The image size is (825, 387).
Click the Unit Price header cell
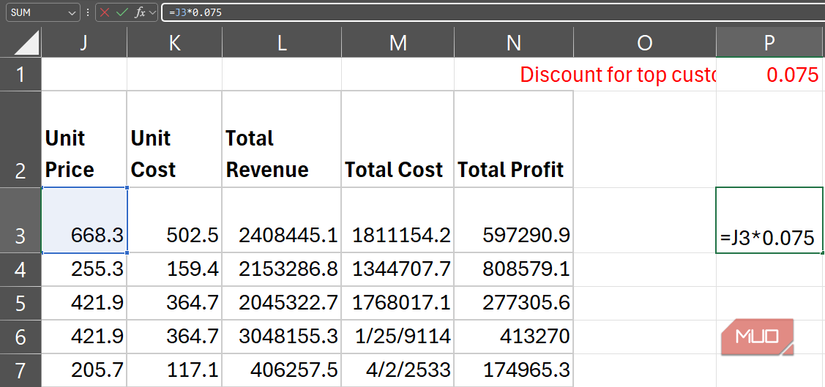84,139
